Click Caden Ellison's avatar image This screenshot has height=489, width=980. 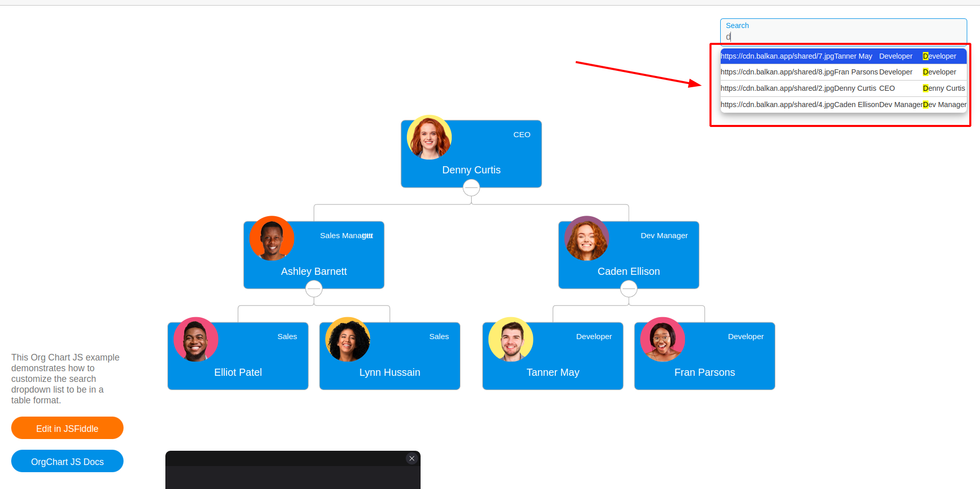tap(586, 238)
